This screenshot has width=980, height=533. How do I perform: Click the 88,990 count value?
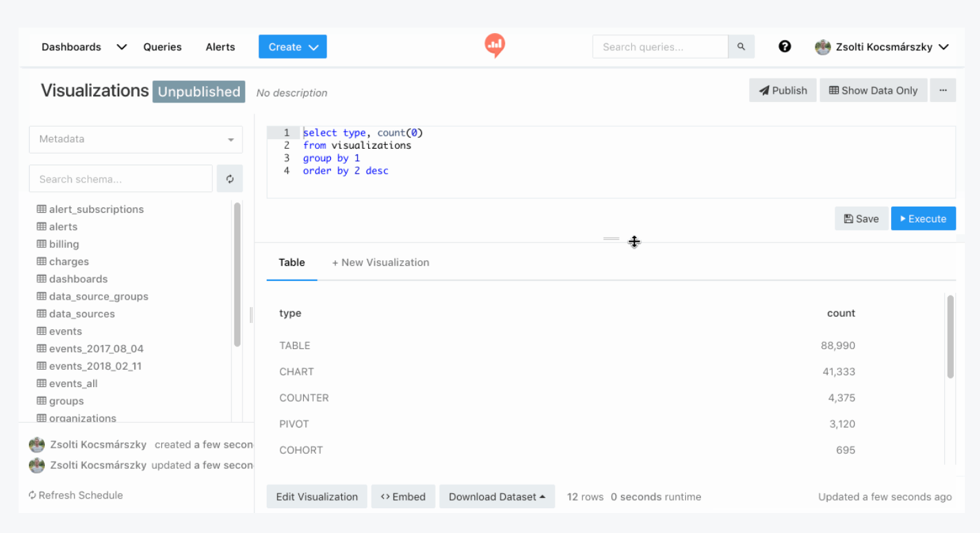[x=838, y=346]
